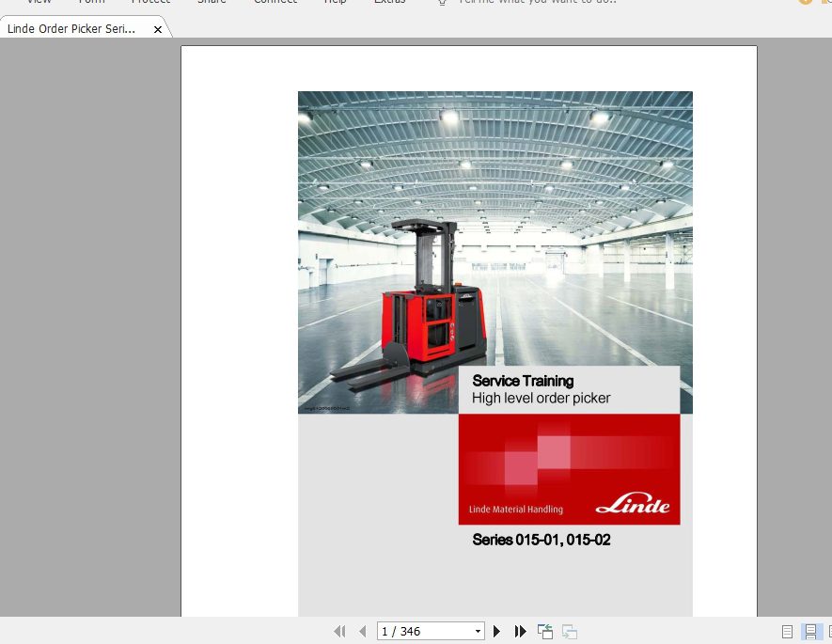Image resolution: width=832 pixels, height=644 pixels.
Task: Click the High level order picker text
Action: [541, 398]
